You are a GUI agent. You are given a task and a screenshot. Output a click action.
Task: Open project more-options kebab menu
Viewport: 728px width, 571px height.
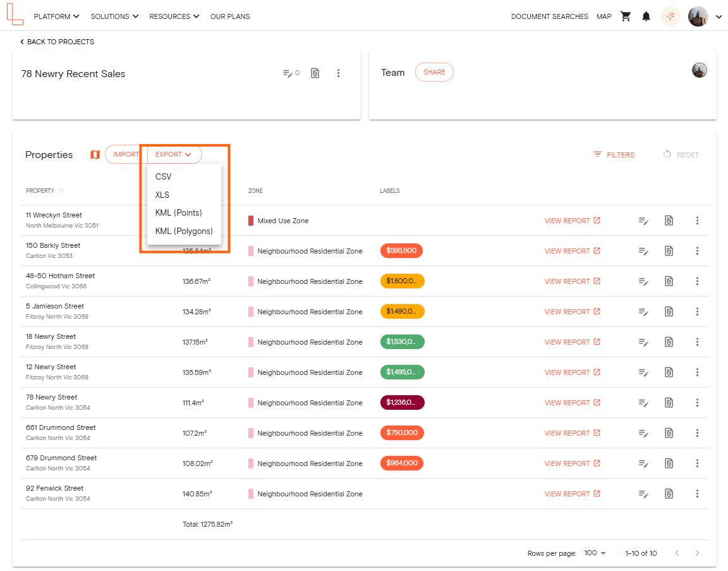click(x=338, y=73)
